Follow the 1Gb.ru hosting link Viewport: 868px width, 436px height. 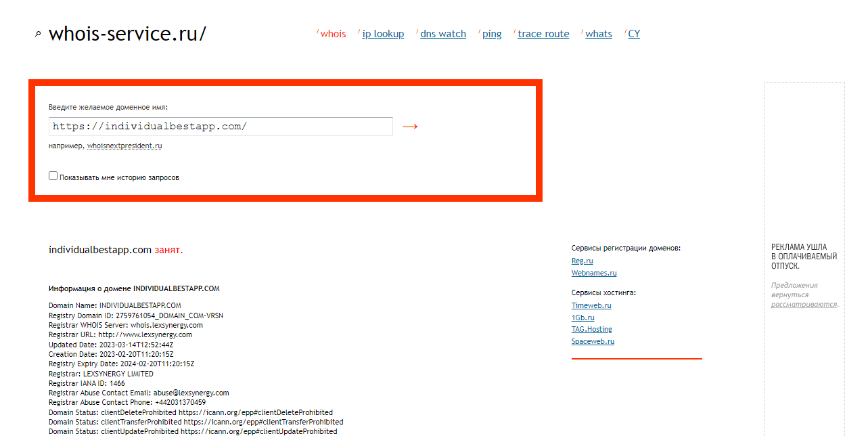click(x=583, y=318)
